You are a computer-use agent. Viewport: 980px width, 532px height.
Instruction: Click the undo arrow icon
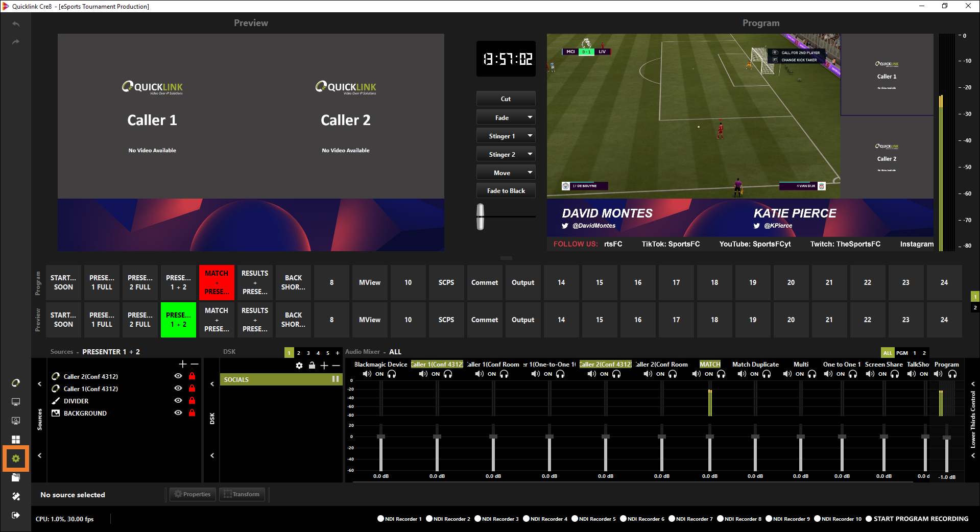coord(16,24)
